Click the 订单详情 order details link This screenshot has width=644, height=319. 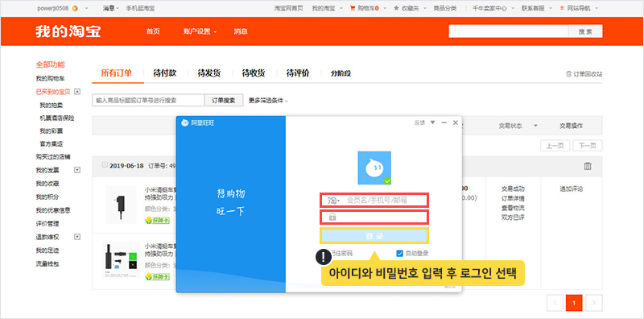pyautogui.click(x=513, y=198)
